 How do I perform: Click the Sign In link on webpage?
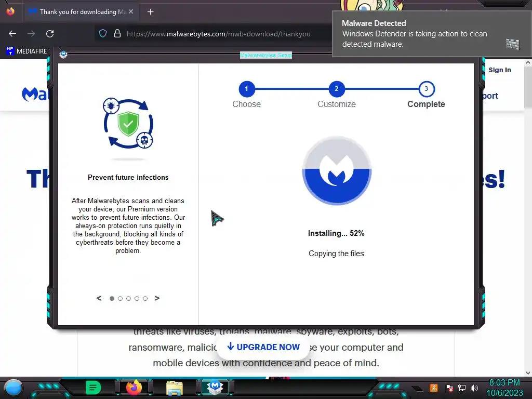(x=499, y=70)
